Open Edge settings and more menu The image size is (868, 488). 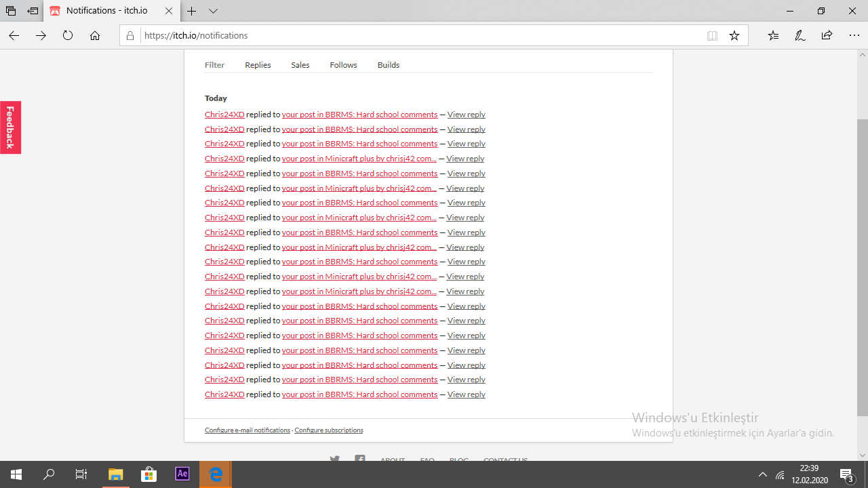(854, 35)
